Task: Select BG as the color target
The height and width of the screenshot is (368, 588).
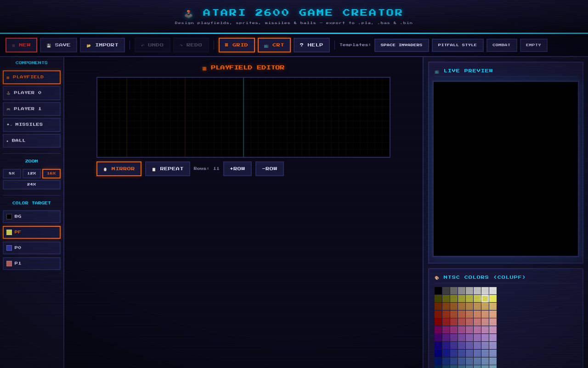Action: point(32,217)
